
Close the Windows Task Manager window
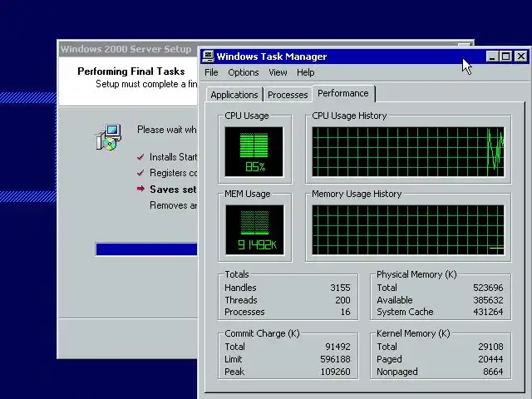(x=521, y=57)
